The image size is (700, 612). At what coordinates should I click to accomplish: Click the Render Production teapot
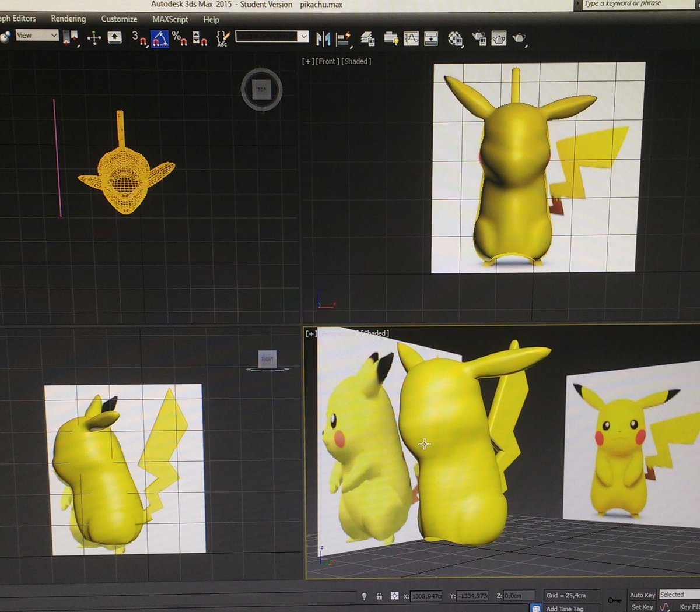[x=519, y=39]
